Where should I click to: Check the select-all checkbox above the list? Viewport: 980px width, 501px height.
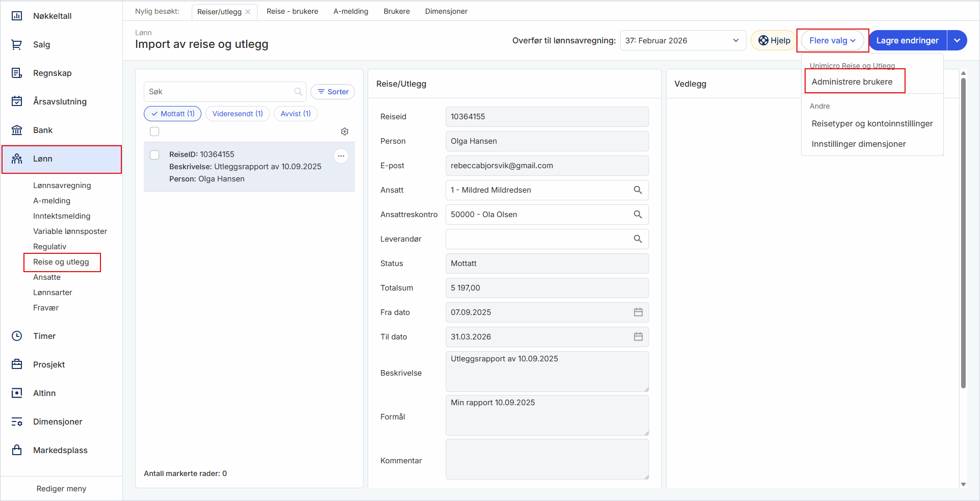[x=154, y=131]
